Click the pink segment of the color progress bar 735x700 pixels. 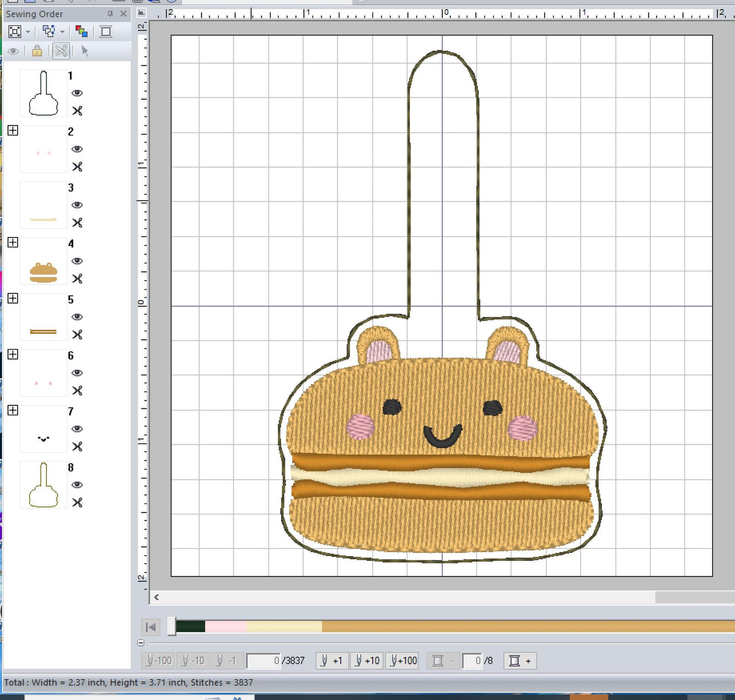point(227,627)
